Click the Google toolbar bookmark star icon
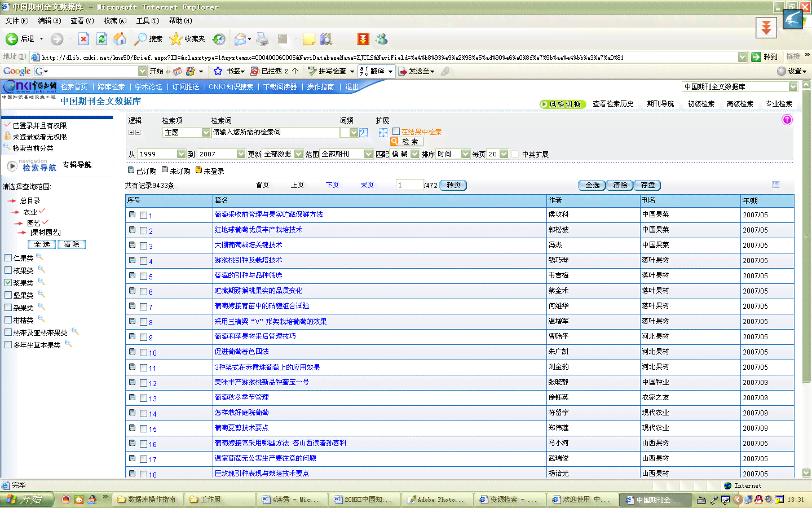Screen dimensions: 812x508 [218, 71]
